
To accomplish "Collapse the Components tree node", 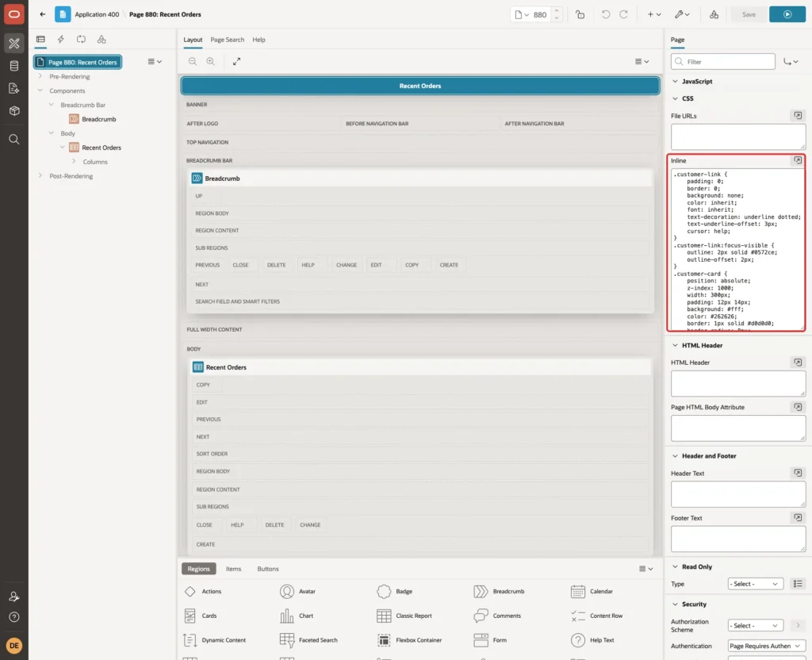I will click(x=40, y=90).
